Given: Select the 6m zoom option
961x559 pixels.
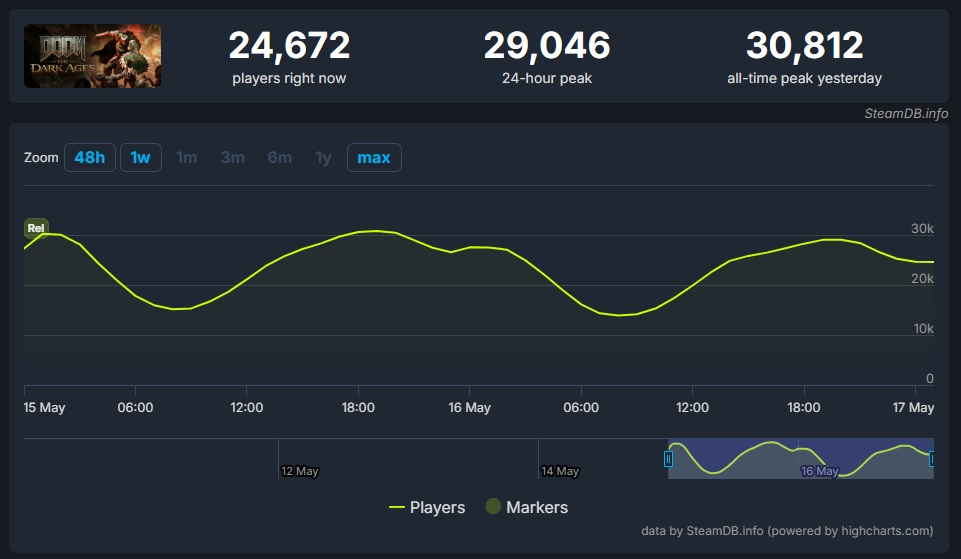Looking at the screenshot, I should 280,158.
